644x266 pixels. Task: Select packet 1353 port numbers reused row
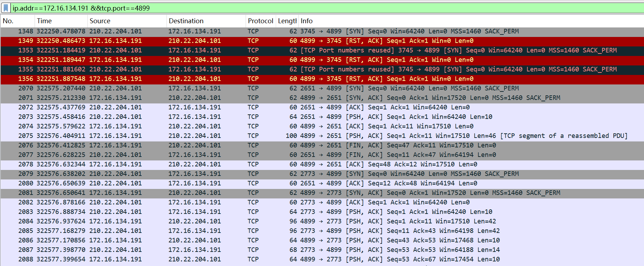(x=322, y=50)
